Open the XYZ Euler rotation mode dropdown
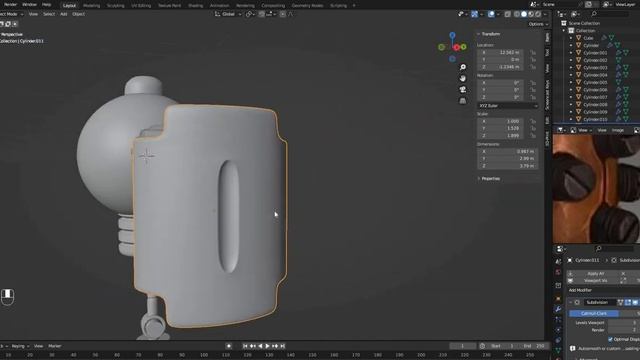The image size is (640, 360). click(507, 106)
